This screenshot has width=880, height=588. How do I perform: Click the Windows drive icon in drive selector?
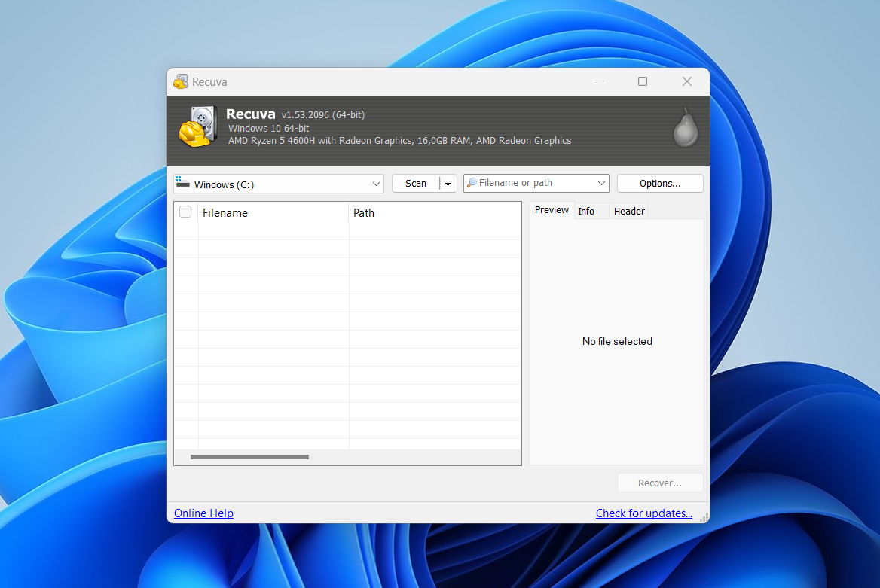click(x=182, y=181)
